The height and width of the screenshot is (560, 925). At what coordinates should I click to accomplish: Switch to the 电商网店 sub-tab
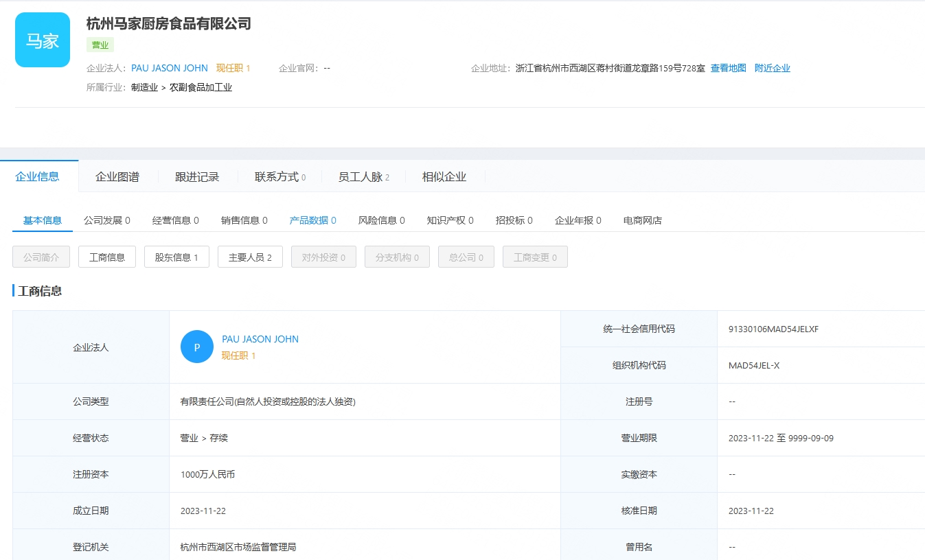[641, 220]
